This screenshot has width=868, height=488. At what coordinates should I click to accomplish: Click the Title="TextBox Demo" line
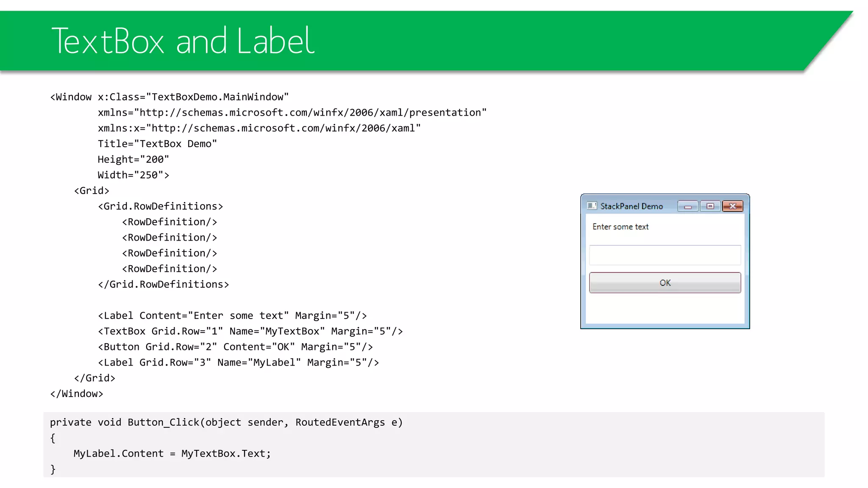click(157, 144)
